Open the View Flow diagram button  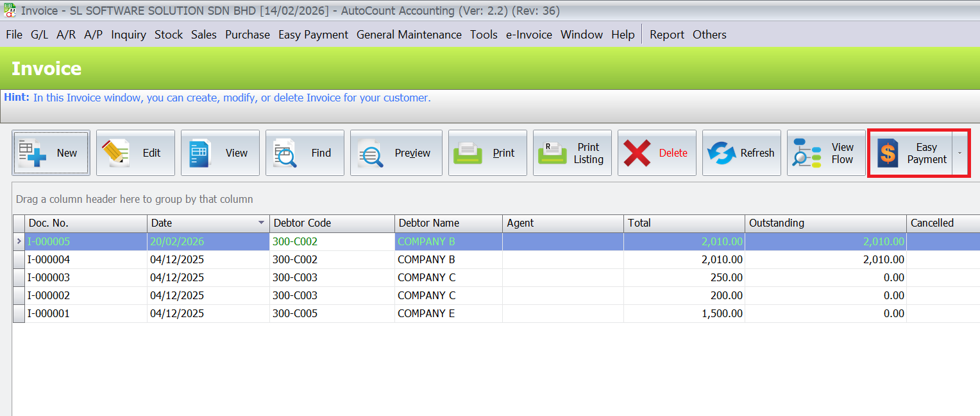[x=826, y=153]
